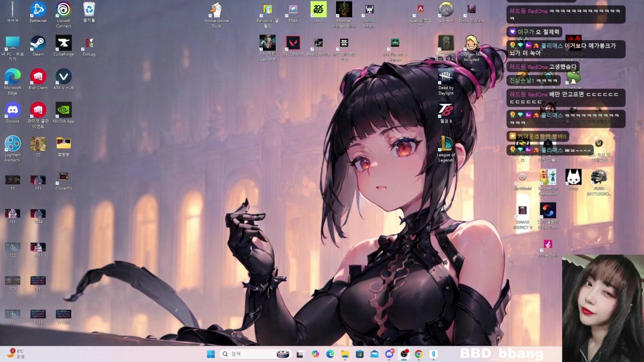Select the Steam desktop icon
Image resolution: width=644 pixels, height=362 pixels.
pos(38,46)
